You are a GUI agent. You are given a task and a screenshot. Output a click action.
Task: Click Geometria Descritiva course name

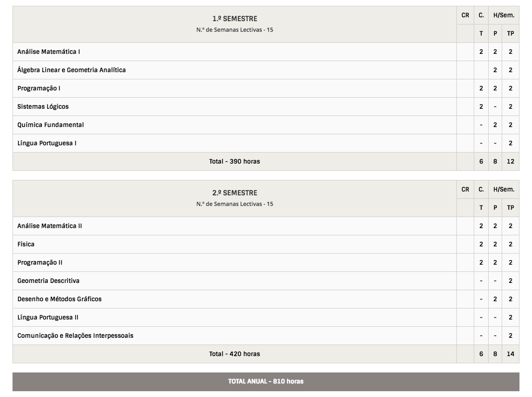tap(49, 281)
